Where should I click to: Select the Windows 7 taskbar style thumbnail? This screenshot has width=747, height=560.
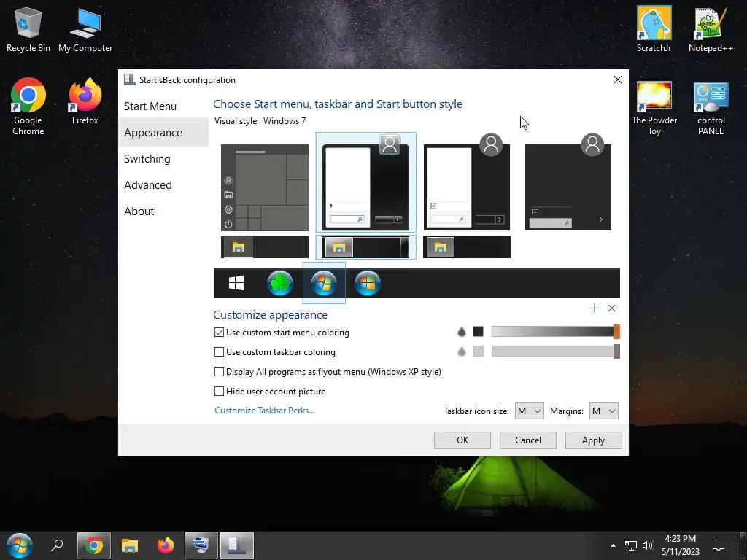point(366,247)
